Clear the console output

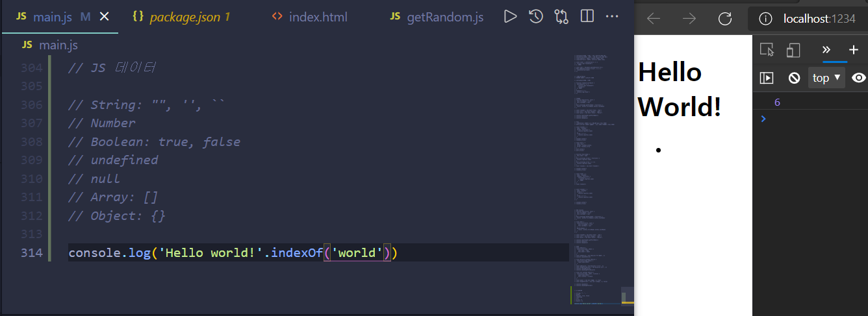(794, 78)
